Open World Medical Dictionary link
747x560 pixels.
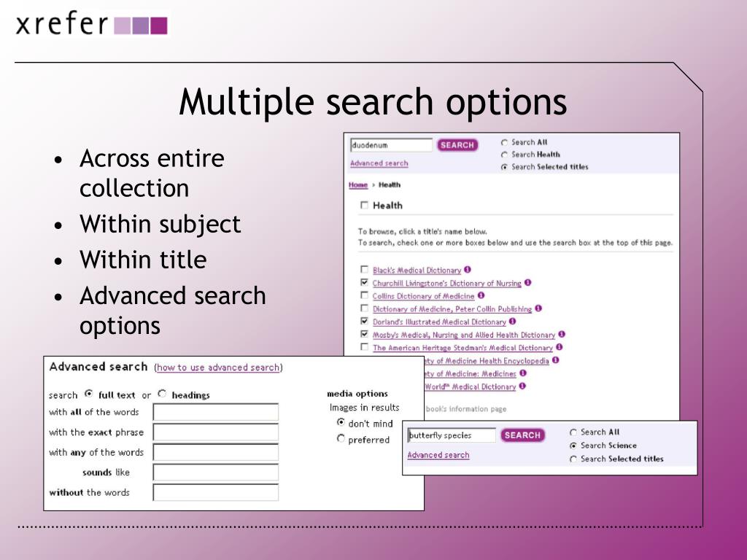point(471,386)
